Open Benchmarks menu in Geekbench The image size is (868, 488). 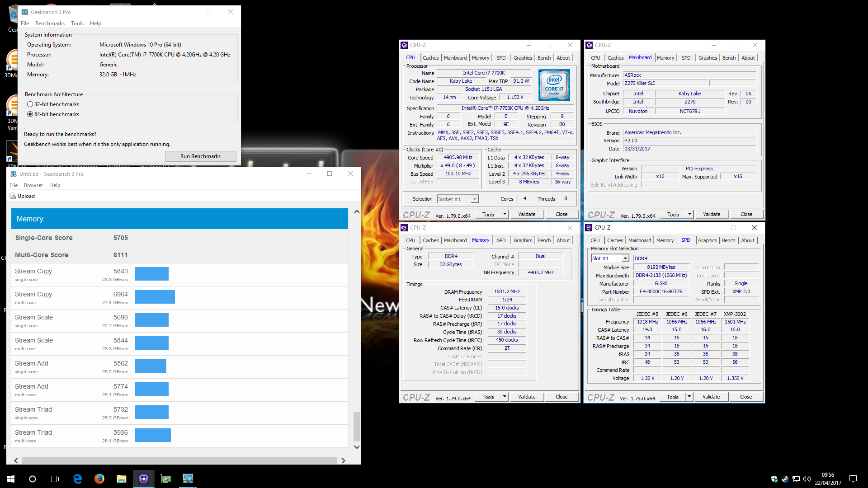50,23
